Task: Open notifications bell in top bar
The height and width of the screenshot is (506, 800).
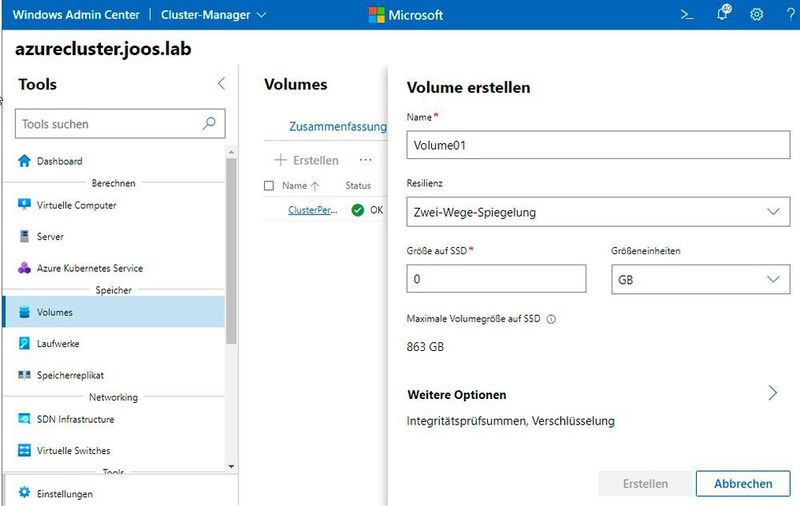Action: click(x=723, y=13)
